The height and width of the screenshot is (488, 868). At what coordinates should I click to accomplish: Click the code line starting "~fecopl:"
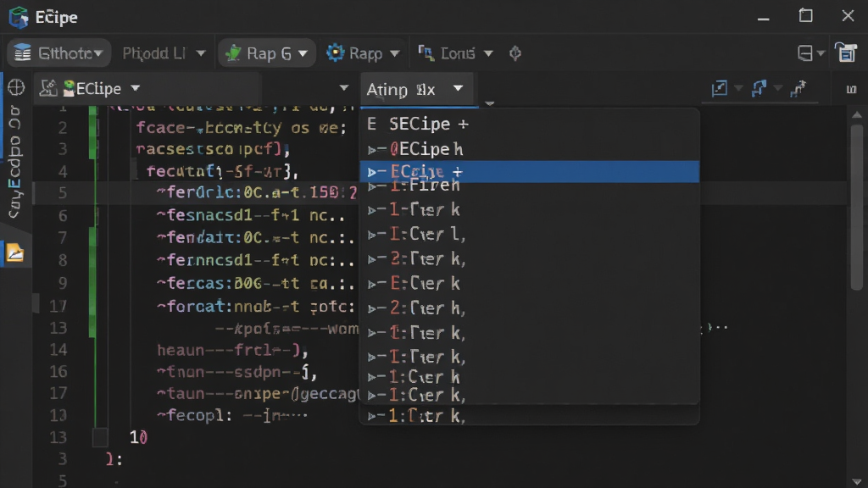point(231,415)
